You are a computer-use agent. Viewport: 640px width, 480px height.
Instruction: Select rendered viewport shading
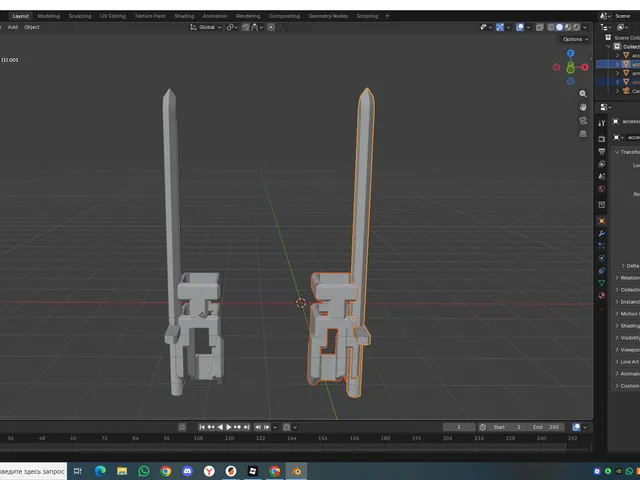576,27
